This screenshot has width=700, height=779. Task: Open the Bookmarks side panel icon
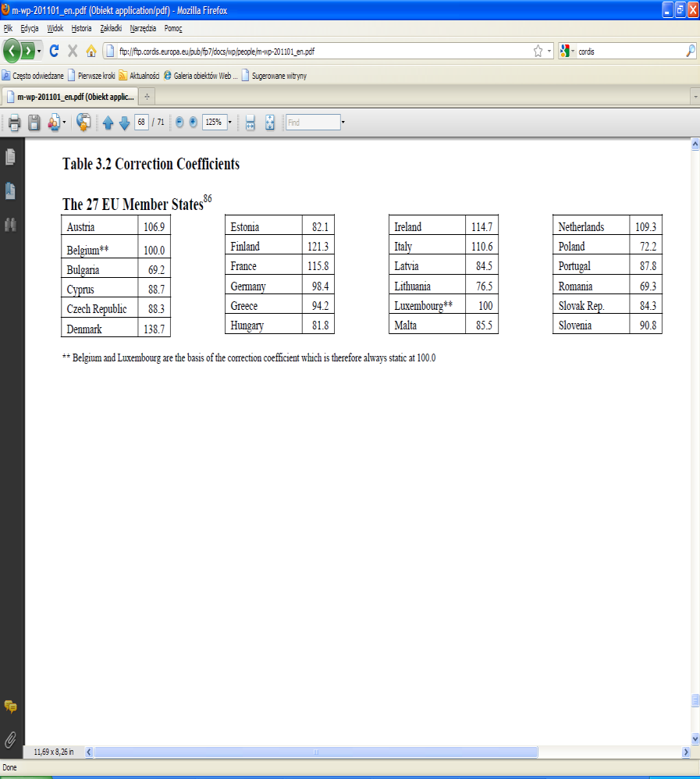[x=10, y=190]
